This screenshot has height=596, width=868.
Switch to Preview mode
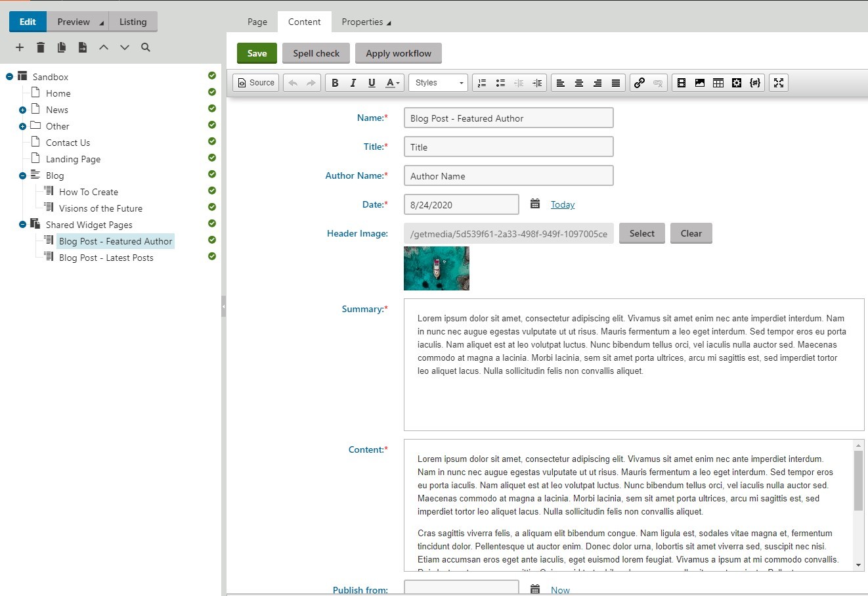pyautogui.click(x=77, y=22)
